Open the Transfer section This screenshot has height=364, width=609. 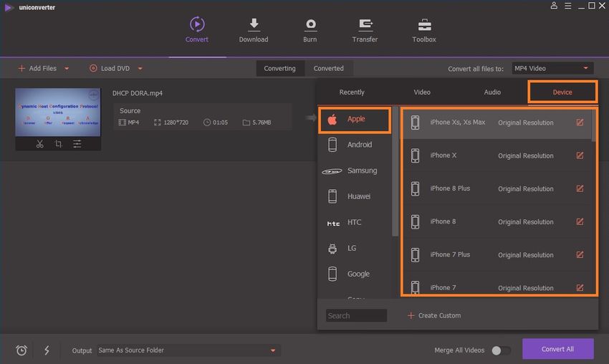(x=365, y=29)
